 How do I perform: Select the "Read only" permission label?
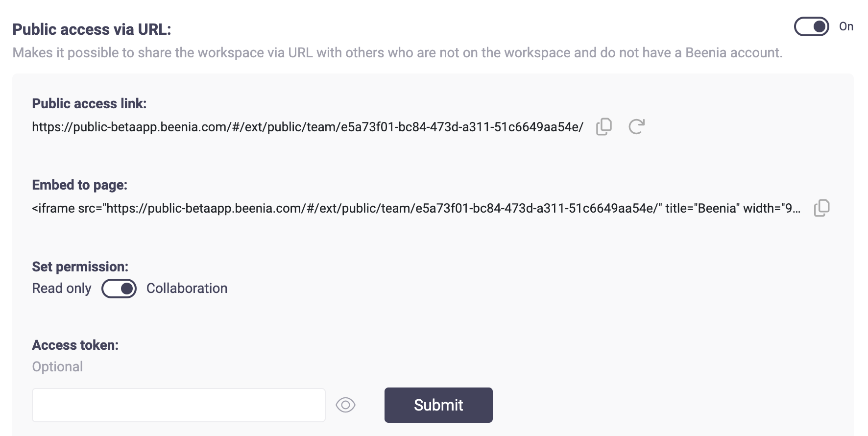(x=62, y=289)
